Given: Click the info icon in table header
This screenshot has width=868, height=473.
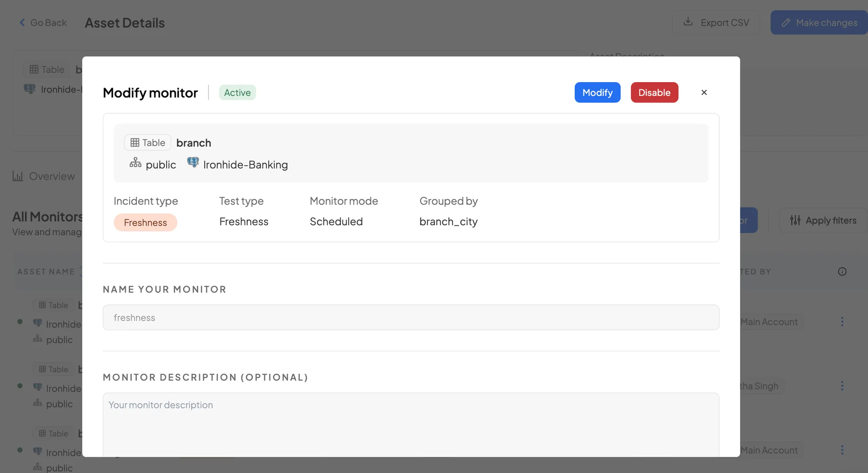Looking at the screenshot, I should coord(842,272).
